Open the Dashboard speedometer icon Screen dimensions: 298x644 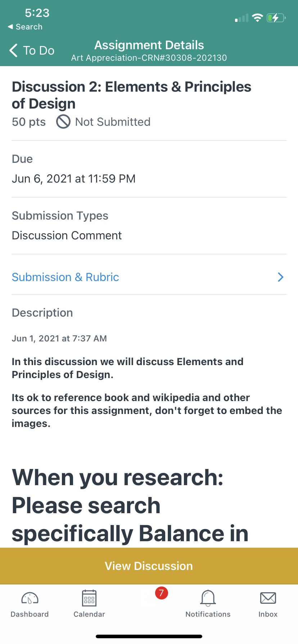(30, 598)
